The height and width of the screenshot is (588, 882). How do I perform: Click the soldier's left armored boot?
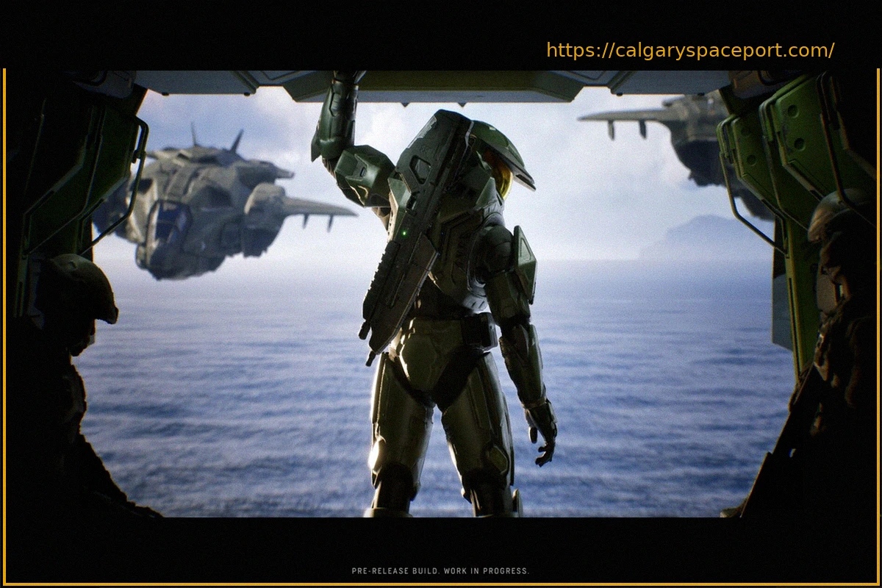pos(390,492)
